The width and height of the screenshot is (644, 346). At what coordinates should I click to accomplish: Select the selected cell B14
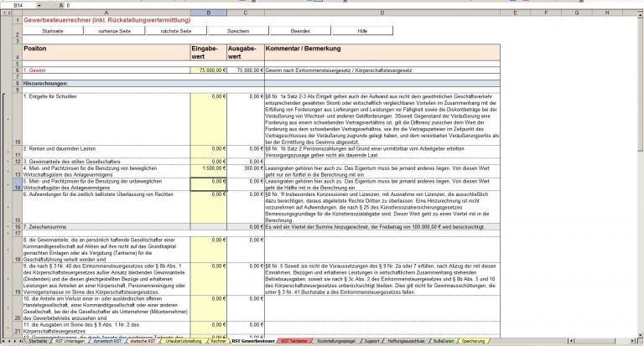tap(208, 184)
